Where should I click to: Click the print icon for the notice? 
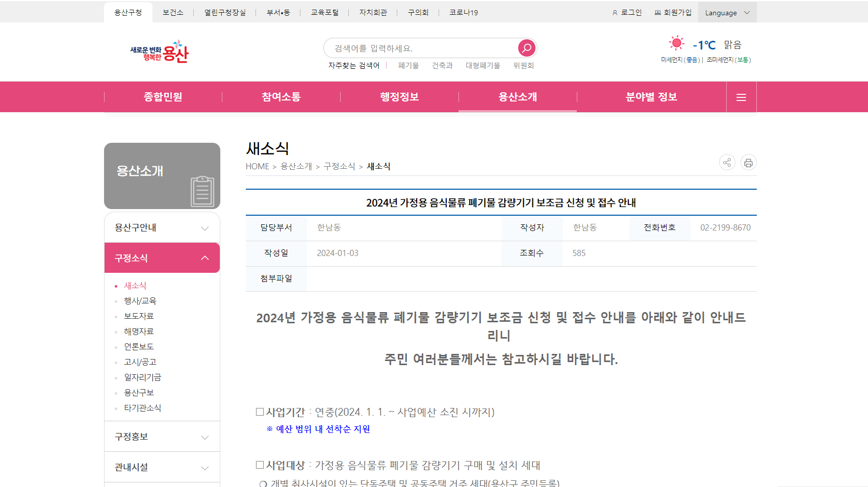[x=748, y=162]
